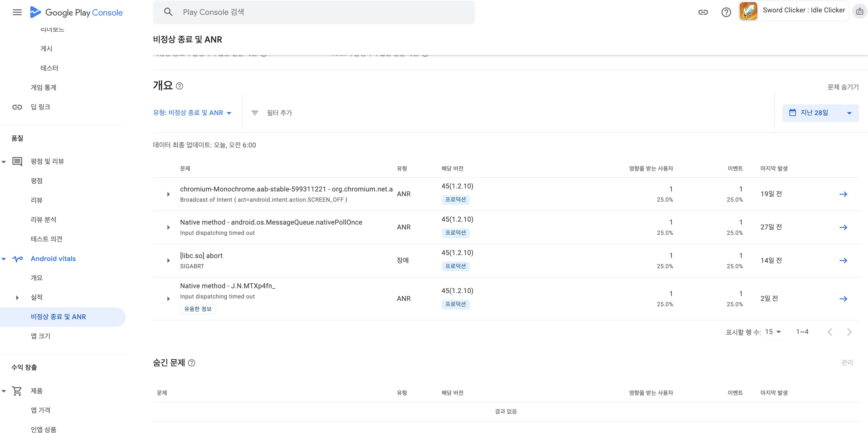Click the Play Console search field
The image size is (868, 433).
click(x=313, y=12)
